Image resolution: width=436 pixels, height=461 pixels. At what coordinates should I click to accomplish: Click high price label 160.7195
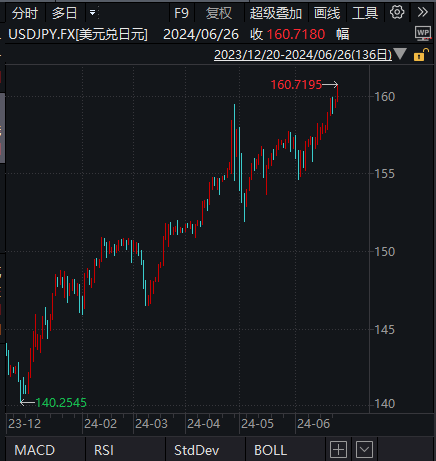[296, 85]
